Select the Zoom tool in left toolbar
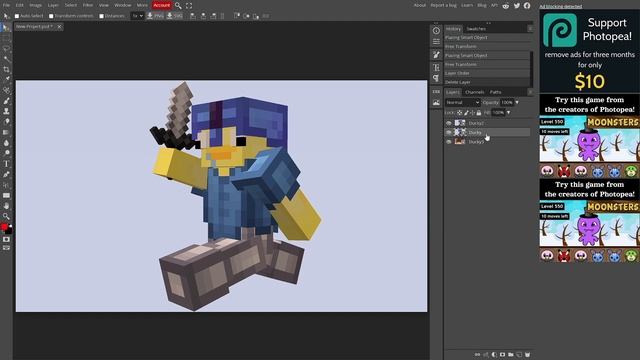Screen dimensions: 640x360 click(6, 216)
